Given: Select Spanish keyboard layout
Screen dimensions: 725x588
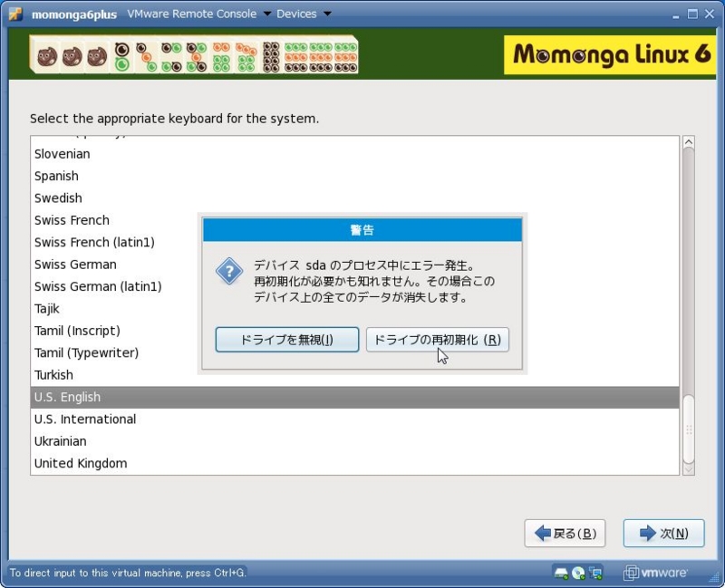Looking at the screenshot, I should [354, 176].
